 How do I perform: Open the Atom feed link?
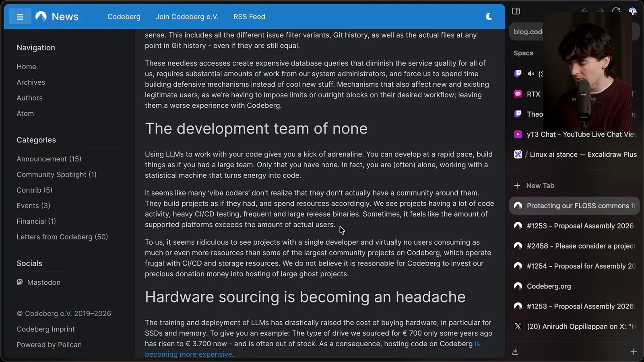[x=25, y=114]
